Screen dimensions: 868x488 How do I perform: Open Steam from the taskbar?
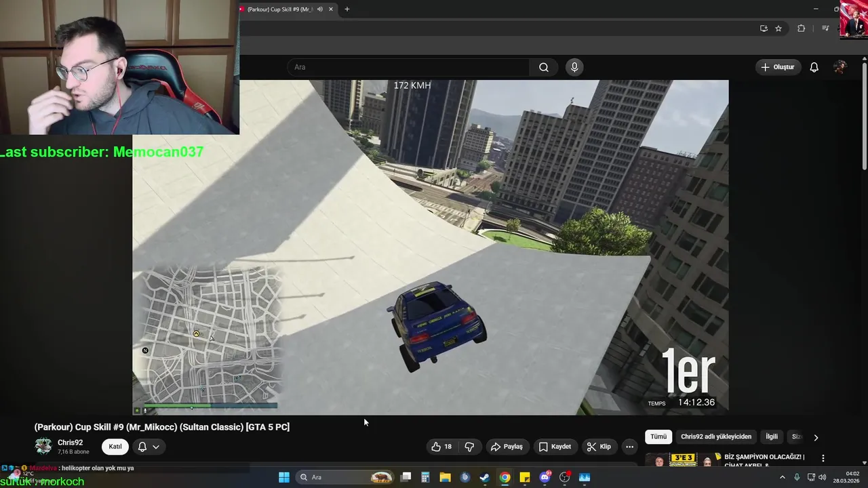[x=485, y=477]
